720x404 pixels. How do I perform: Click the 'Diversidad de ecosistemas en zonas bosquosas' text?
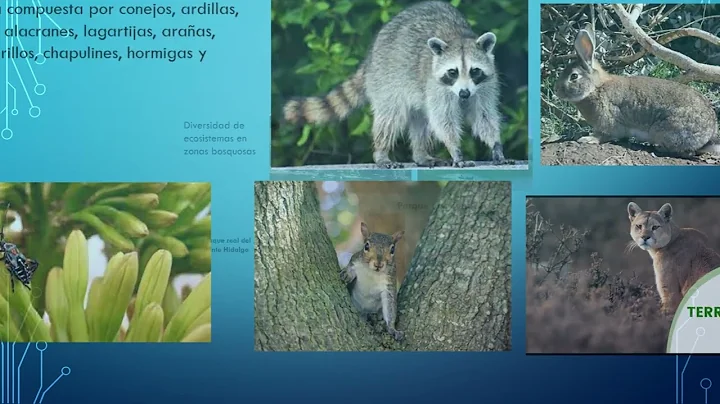pos(219,138)
